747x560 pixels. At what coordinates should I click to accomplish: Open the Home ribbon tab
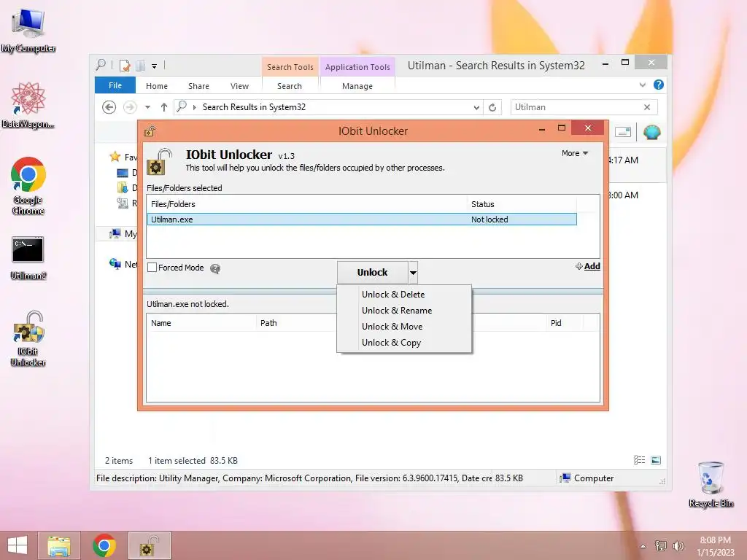click(x=157, y=86)
